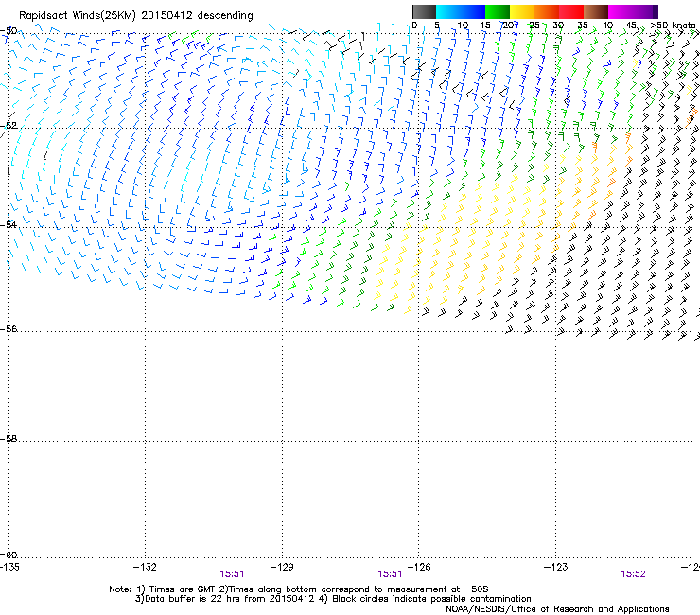Click the "45" legend scale label
The height and width of the screenshot is (615, 700).
[x=631, y=26]
